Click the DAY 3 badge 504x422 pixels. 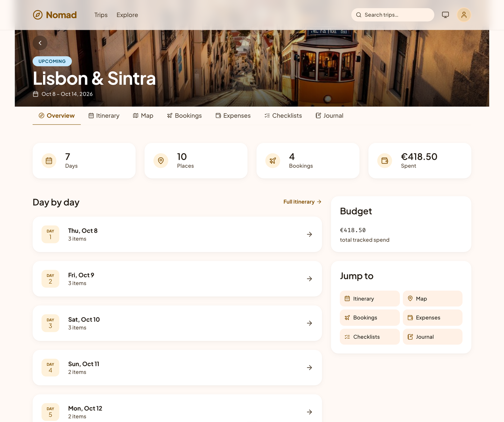50,323
